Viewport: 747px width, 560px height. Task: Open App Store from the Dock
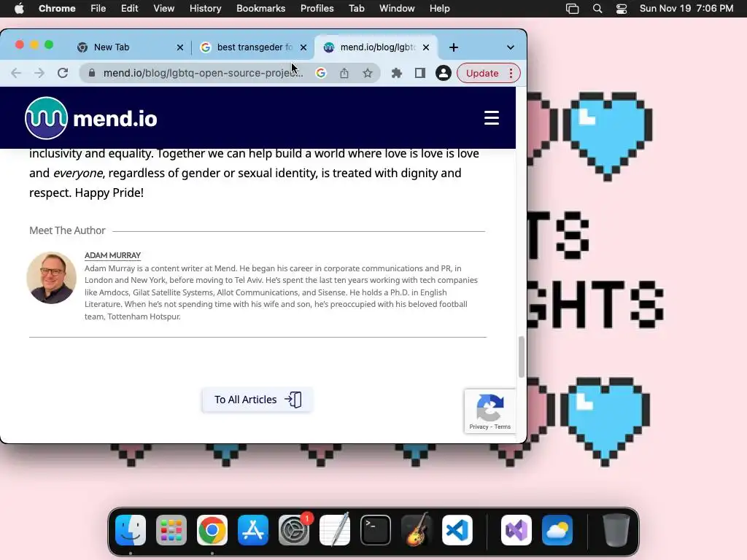[253, 529]
